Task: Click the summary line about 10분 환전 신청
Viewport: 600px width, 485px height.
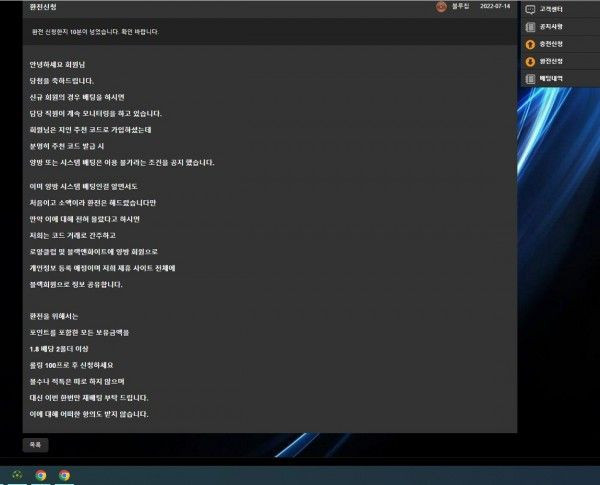Action: (x=95, y=32)
